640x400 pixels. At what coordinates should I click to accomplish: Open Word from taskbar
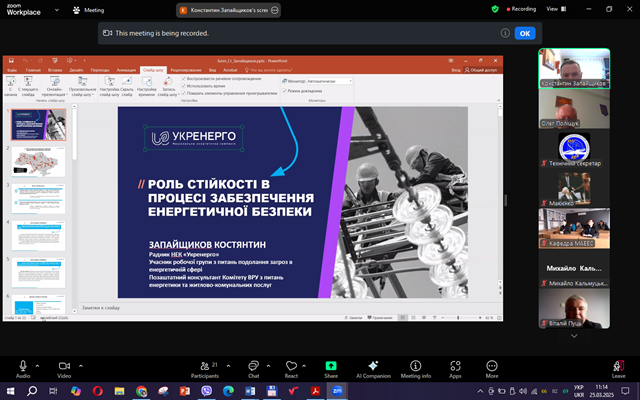point(250,391)
